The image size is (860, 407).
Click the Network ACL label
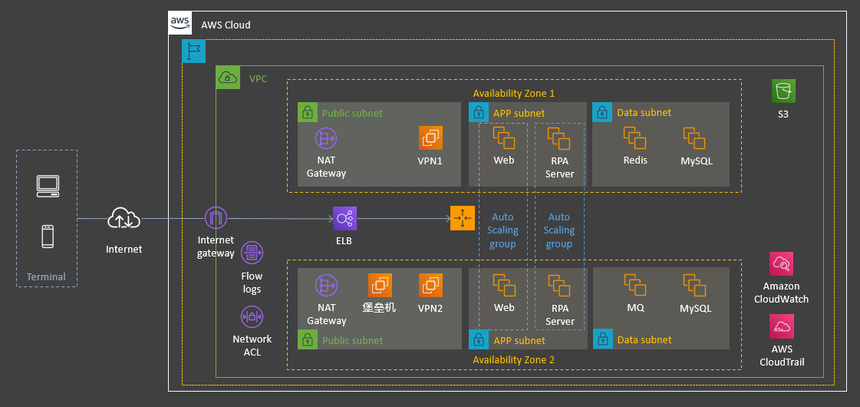click(x=252, y=346)
